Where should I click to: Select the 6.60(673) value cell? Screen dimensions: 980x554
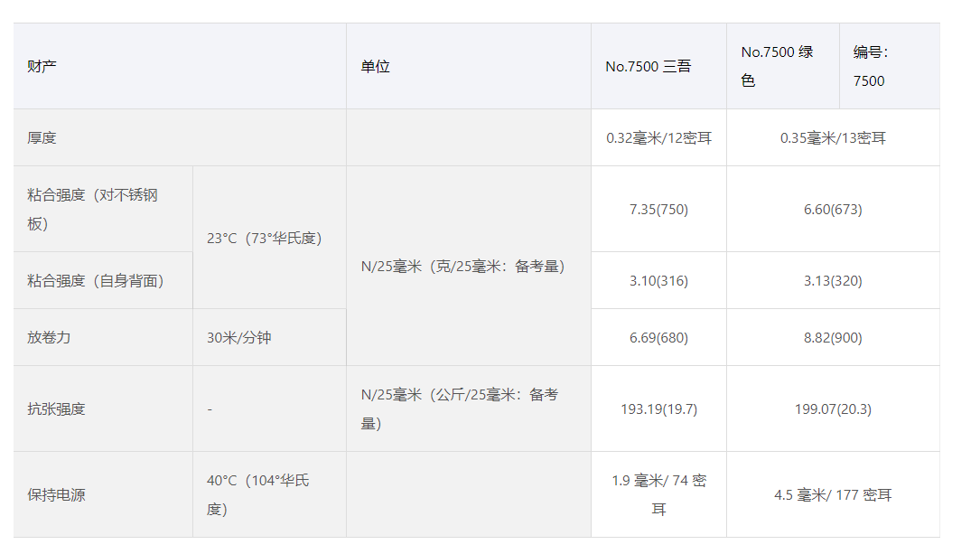[833, 210]
